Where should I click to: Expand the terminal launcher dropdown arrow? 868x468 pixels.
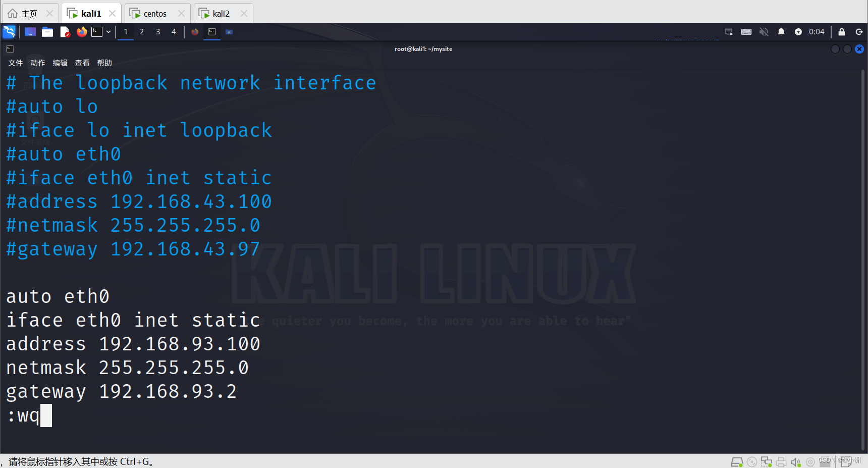click(108, 31)
